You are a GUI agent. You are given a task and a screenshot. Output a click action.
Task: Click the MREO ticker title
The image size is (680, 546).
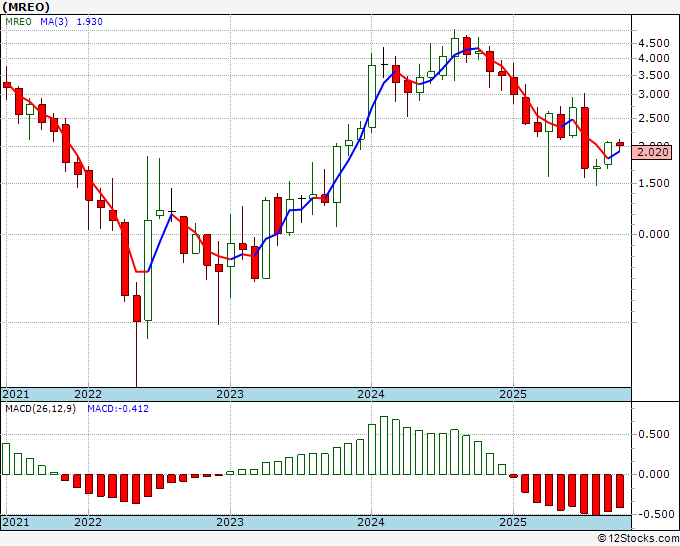tap(26, 7)
